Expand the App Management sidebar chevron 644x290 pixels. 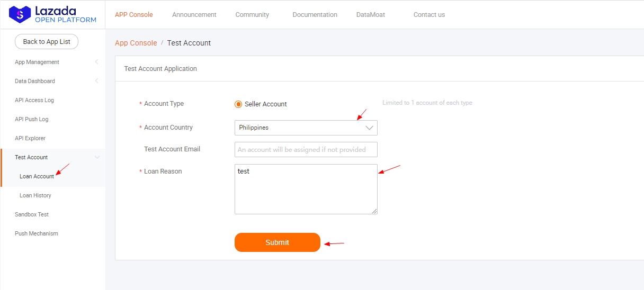click(x=97, y=62)
